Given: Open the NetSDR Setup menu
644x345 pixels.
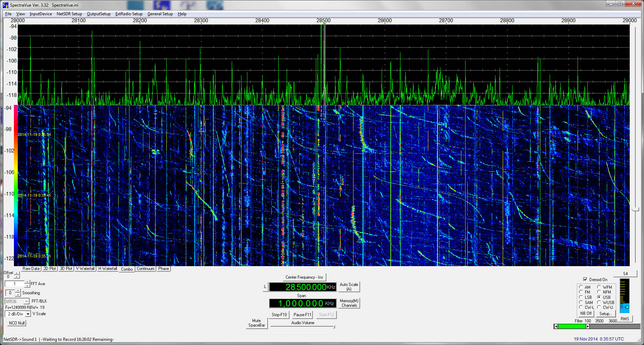Looking at the screenshot, I should tap(69, 14).
